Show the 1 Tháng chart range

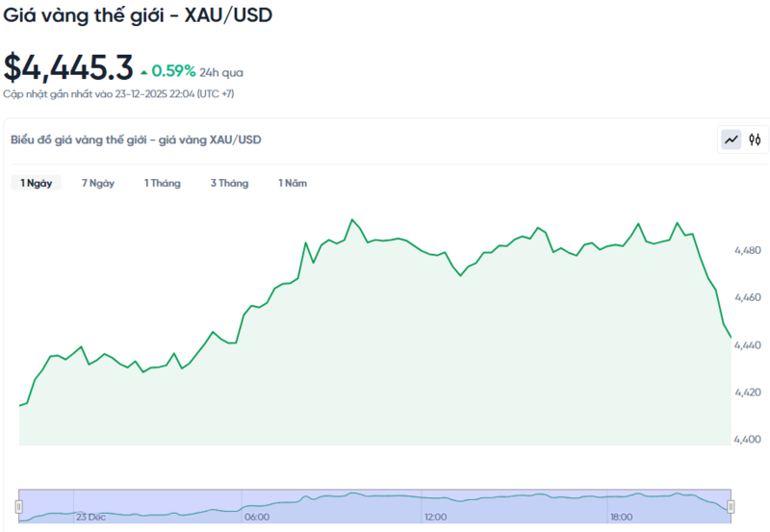tap(163, 183)
